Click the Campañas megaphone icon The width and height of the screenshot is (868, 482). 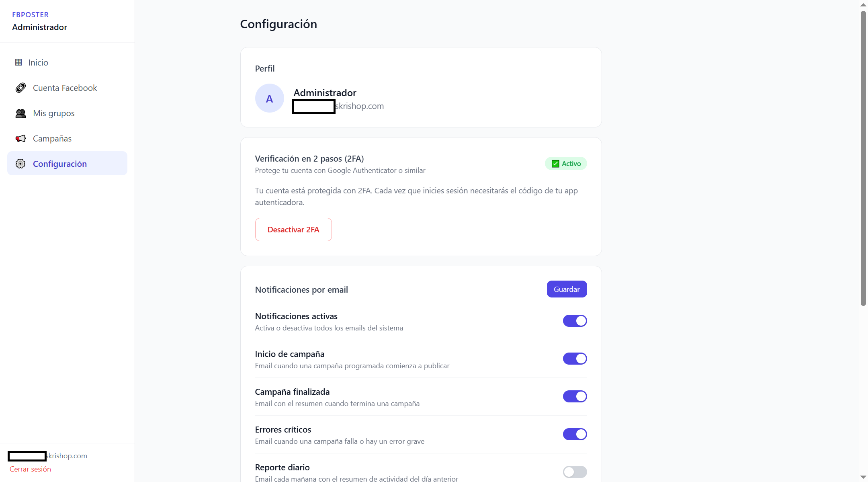(20, 139)
